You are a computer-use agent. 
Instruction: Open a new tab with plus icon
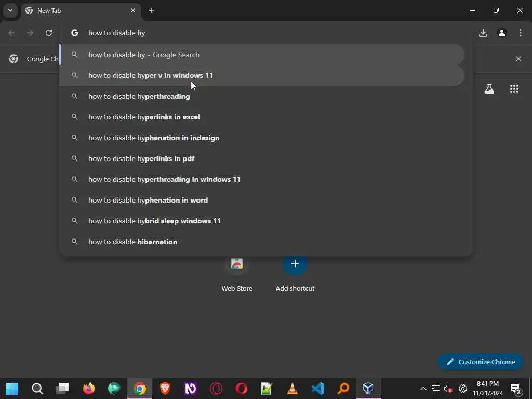tap(152, 10)
